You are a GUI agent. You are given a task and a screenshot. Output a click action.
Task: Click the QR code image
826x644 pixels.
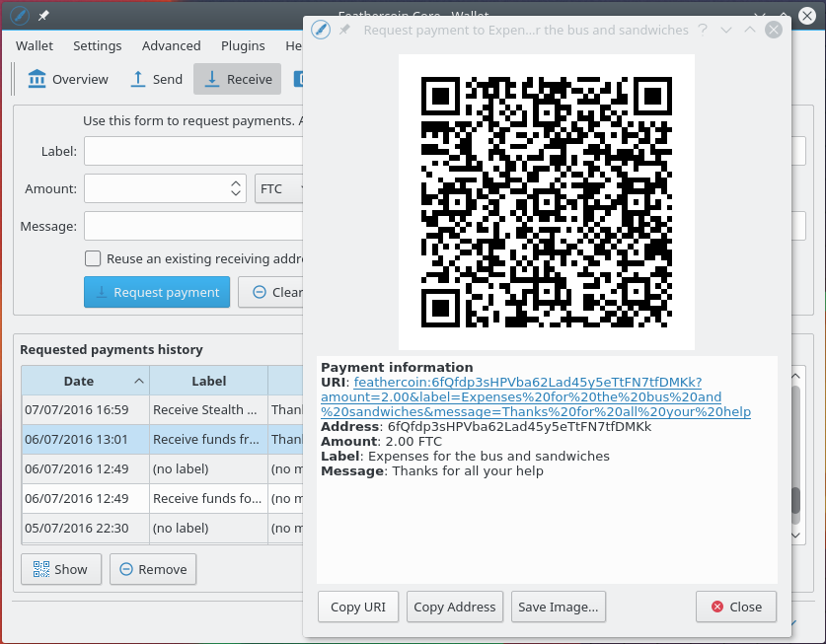tap(546, 202)
